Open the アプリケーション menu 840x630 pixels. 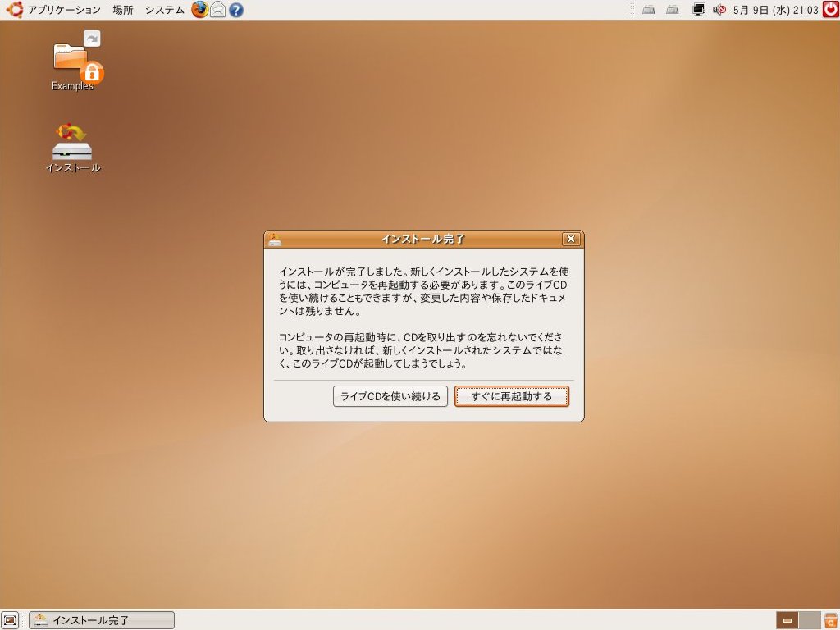(x=63, y=10)
